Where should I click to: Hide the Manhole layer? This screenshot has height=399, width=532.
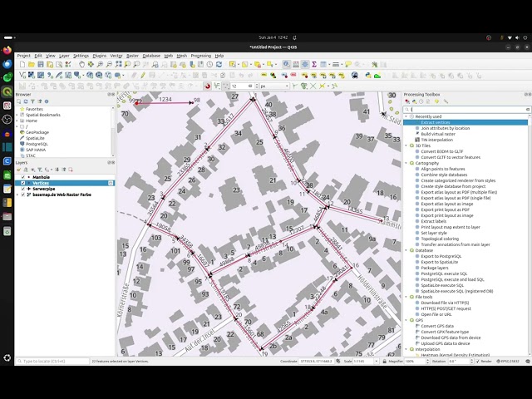pos(23,177)
